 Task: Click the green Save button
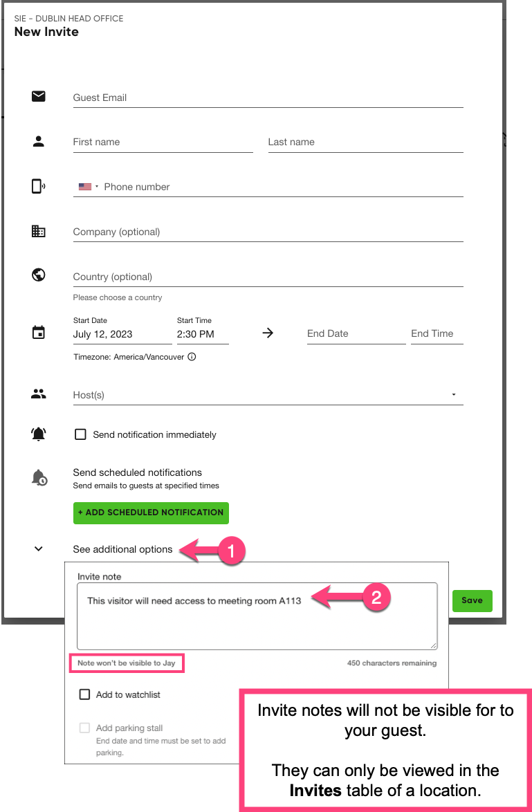coord(472,600)
